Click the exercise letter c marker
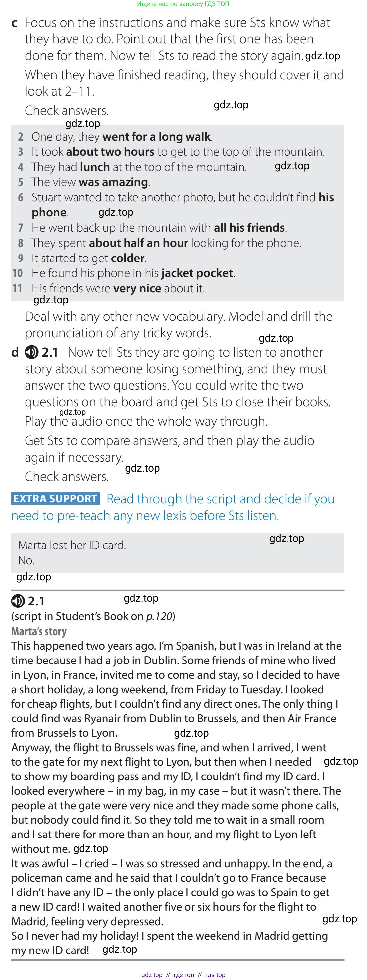The image size is (367, 980). tap(15, 23)
